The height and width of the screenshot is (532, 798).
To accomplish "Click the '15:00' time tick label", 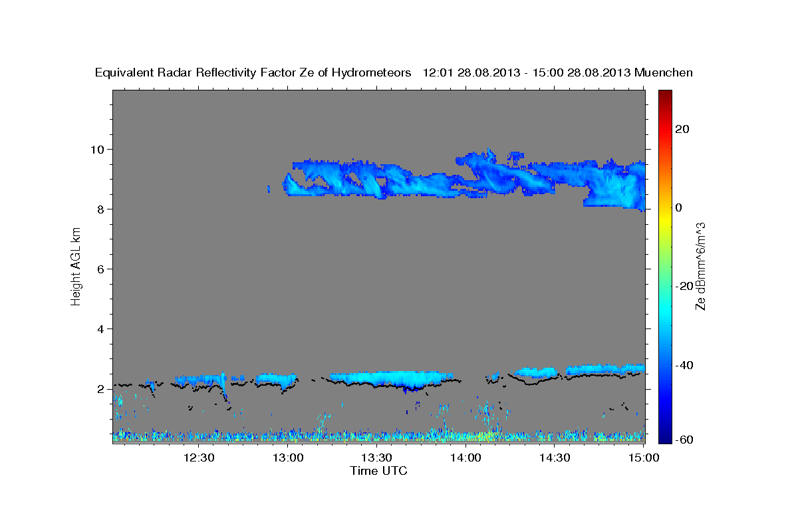I will [642, 458].
